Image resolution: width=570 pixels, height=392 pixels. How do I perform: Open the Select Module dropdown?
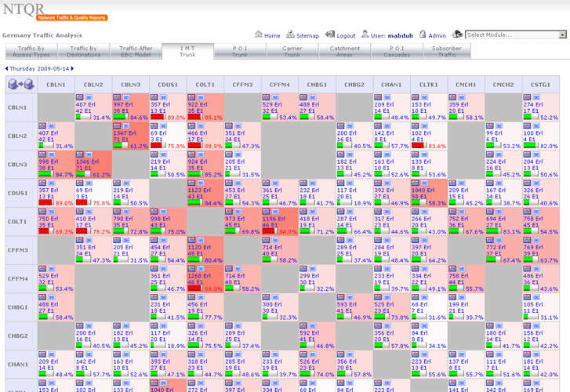coord(515,35)
